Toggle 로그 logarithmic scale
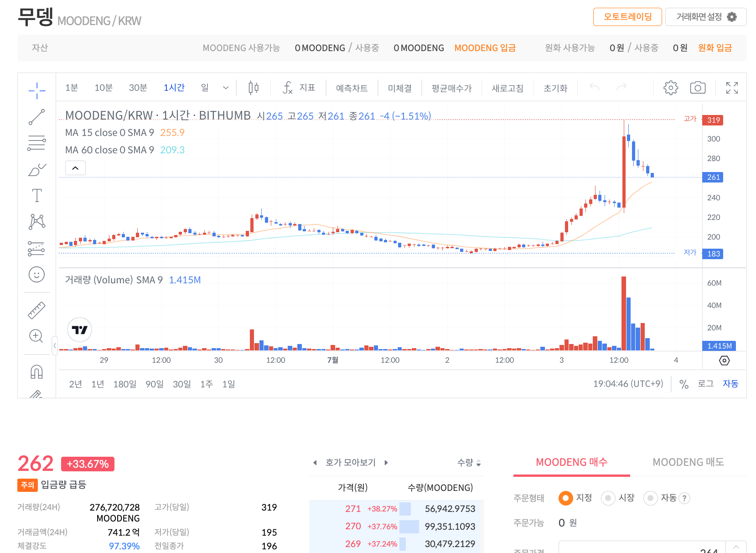 (x=705, y=384)
